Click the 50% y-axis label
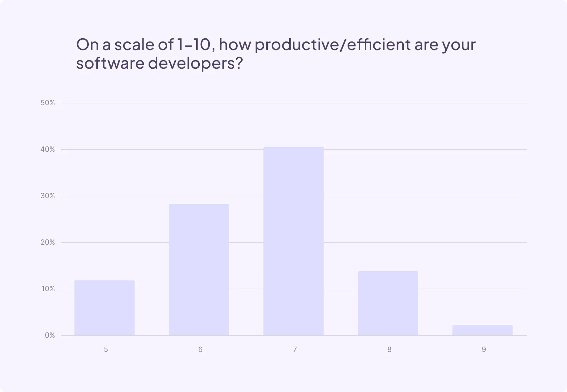The height and width of the screenshot is (392, 567). (48, 103)
